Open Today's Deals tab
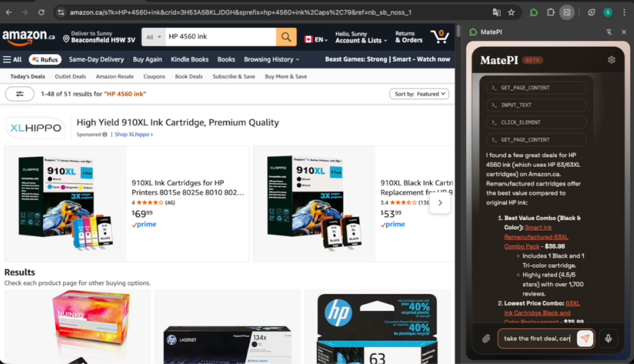This screenshot has height=364, width=634. click(x=28, y=76)
